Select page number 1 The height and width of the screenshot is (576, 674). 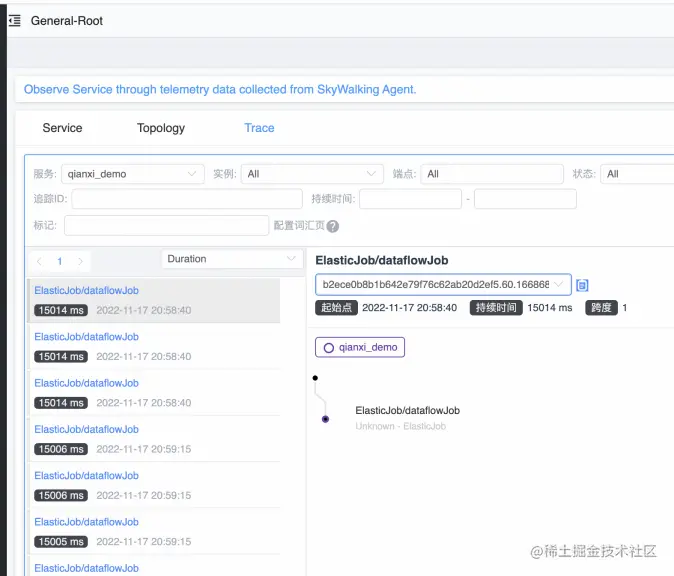60,261
